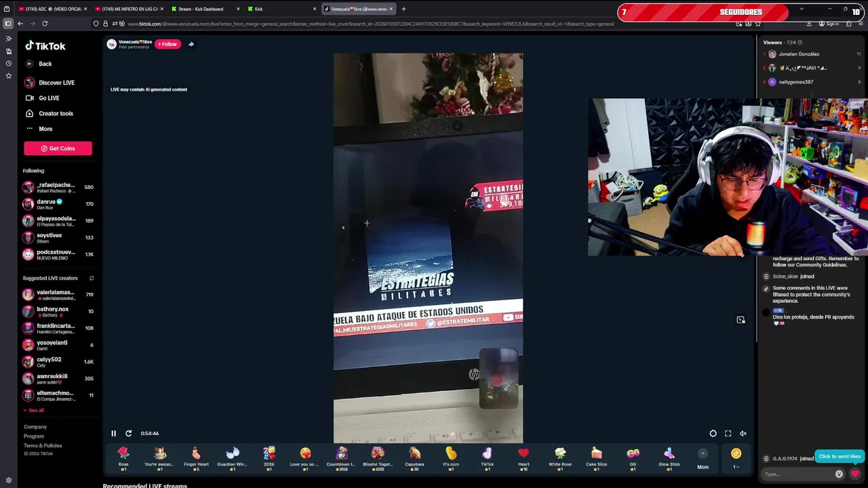The width and height of the screenshot is (868, 488).
Task: Open Creator tools
Action: click(x=49, y=113)
